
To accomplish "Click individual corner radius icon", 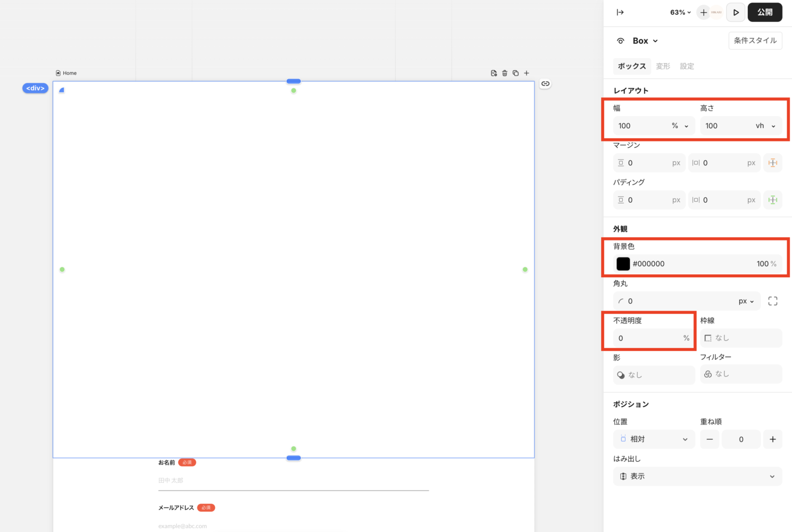I will tap(773, 301).
